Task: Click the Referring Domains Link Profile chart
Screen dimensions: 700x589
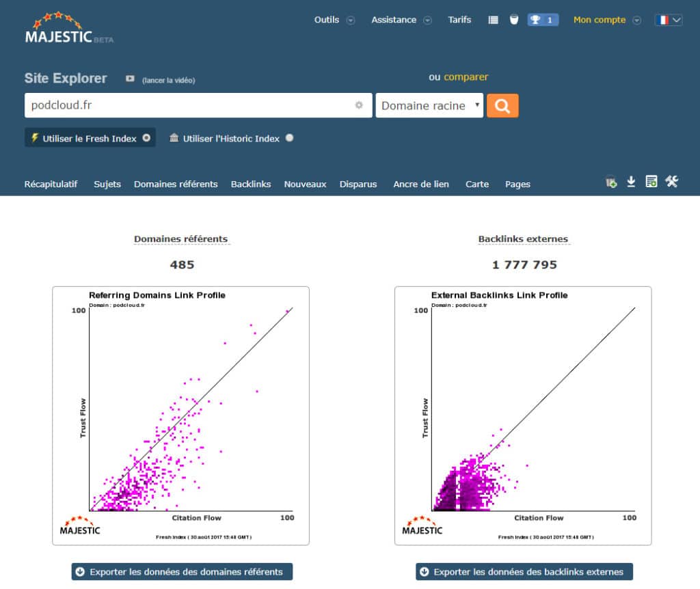Action: click(180, 416)
